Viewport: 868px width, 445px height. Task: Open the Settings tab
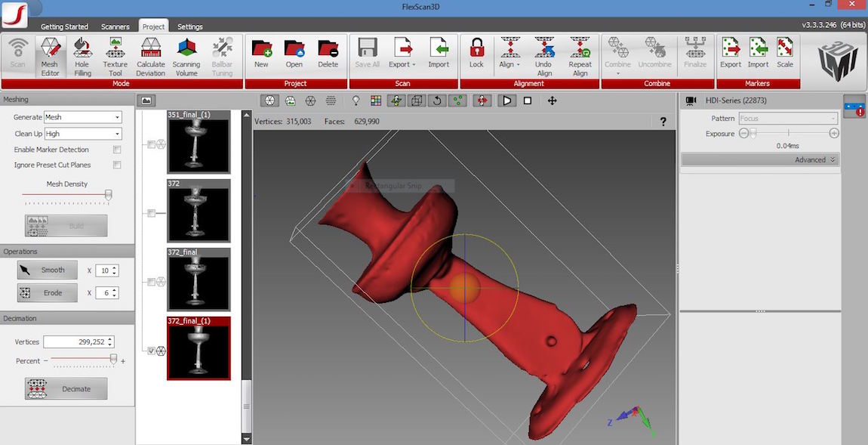pyautogui.click(x=189, y=26)
